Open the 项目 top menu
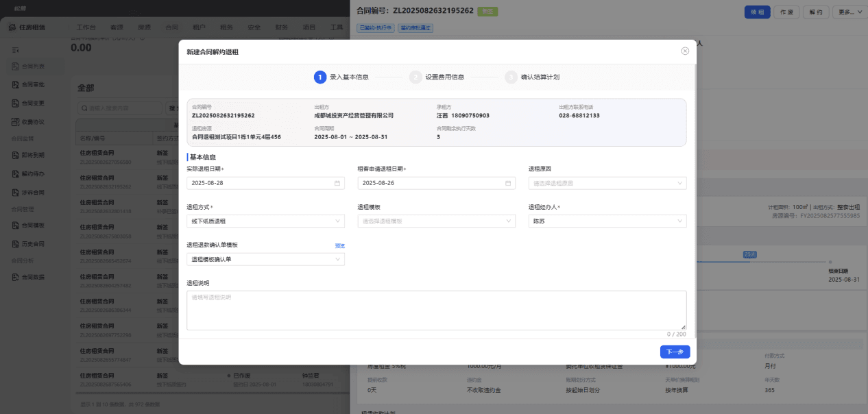 309,27
